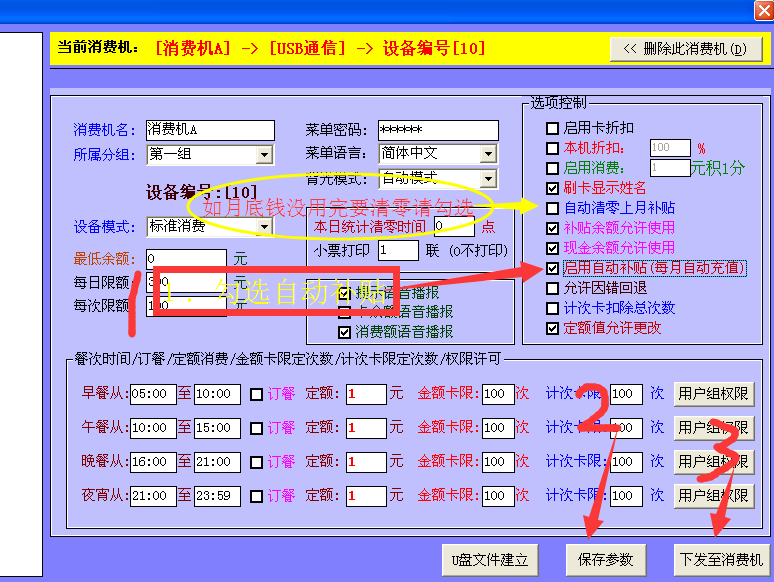Expand the 所属分组 dropdown
The width and height of the screenshot is (774, 582).
pos(264,155)
